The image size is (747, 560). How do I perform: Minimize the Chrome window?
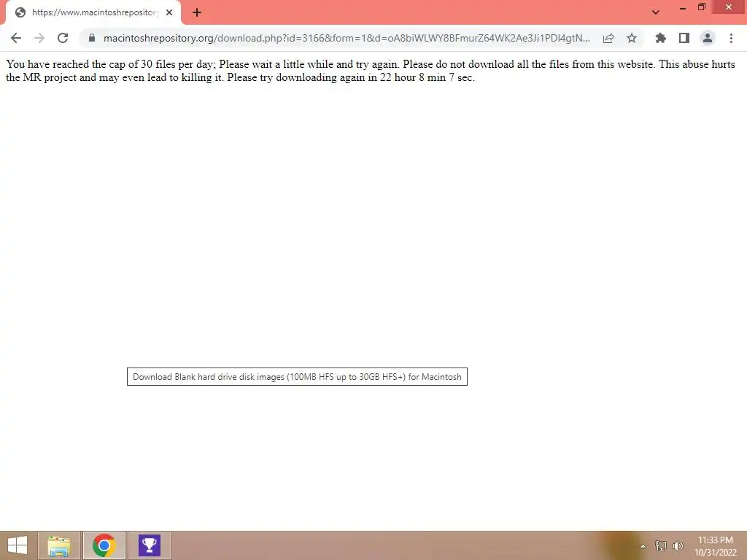[683, 7]
